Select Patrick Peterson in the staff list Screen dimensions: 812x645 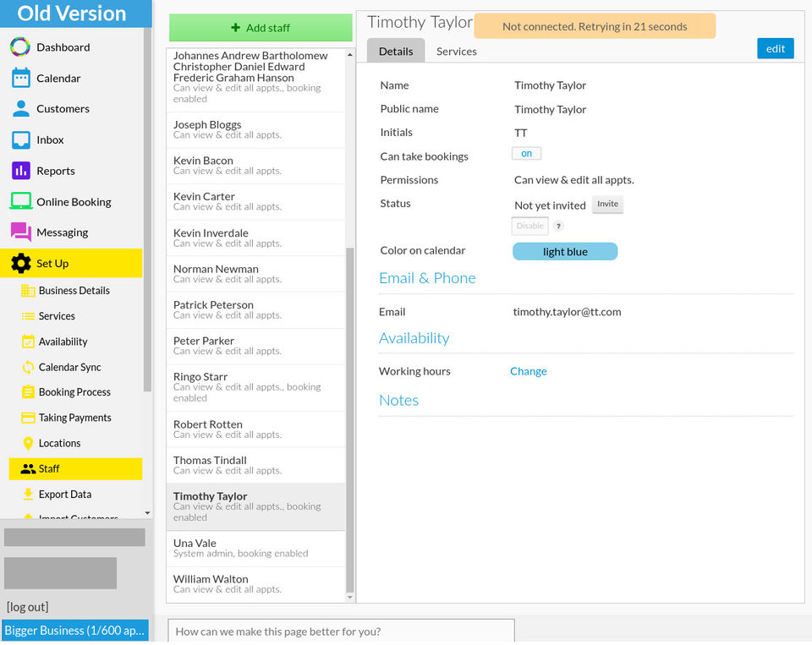tap(255, 310)
